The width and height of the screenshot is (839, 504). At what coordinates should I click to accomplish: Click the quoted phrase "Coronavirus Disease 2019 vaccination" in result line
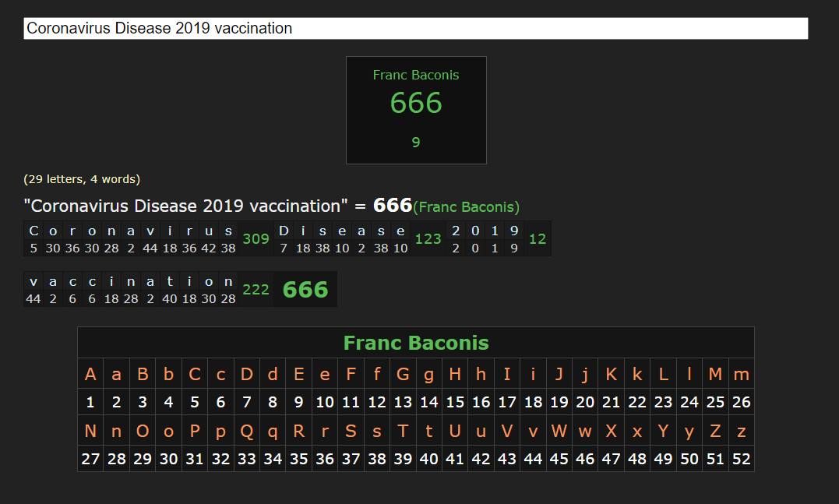[x=185, y=206]
